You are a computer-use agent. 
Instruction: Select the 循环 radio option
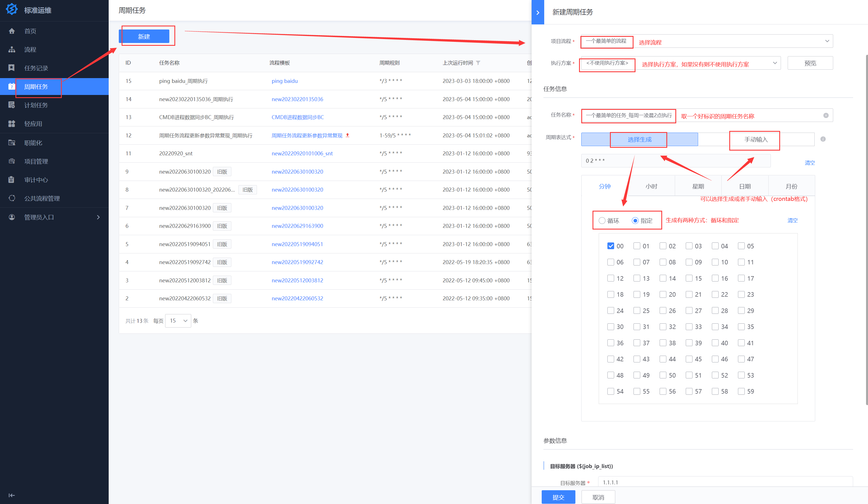[x=602, y=221]
